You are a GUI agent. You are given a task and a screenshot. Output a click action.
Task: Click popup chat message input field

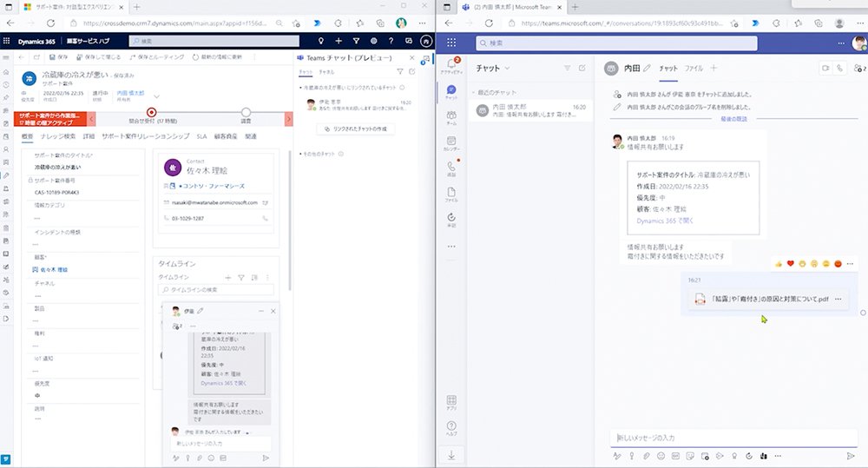tap(220, 444)
